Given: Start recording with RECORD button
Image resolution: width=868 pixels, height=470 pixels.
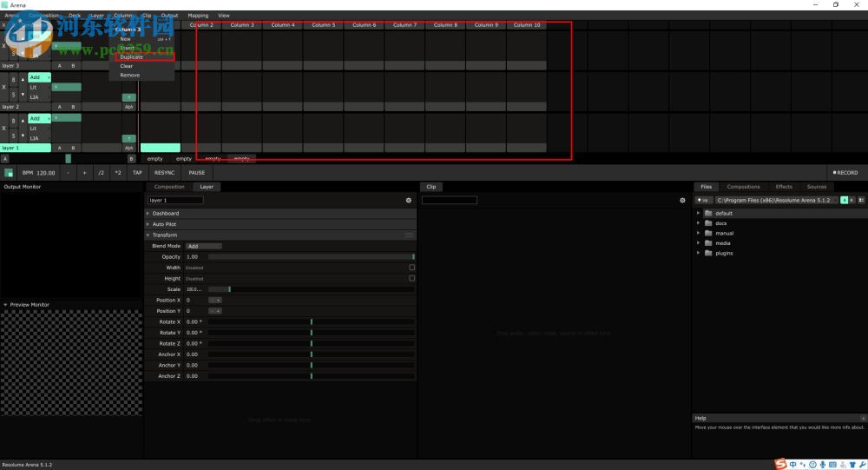Looking at the screenshot, I should click(x=845, y=173).
